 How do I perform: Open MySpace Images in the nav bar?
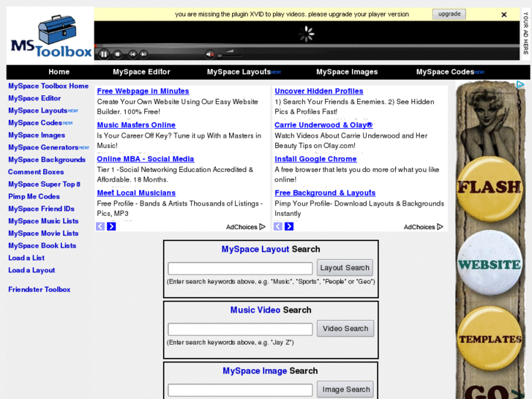[347, 72]
